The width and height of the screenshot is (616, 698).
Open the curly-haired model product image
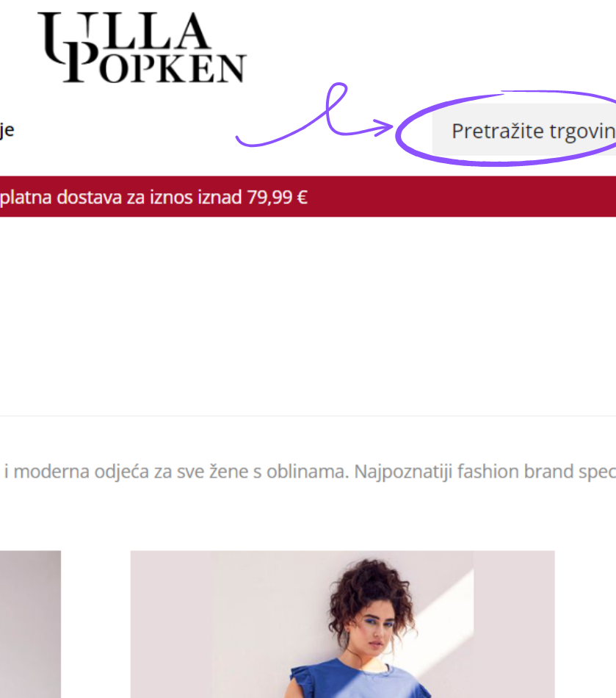(342, 624)
